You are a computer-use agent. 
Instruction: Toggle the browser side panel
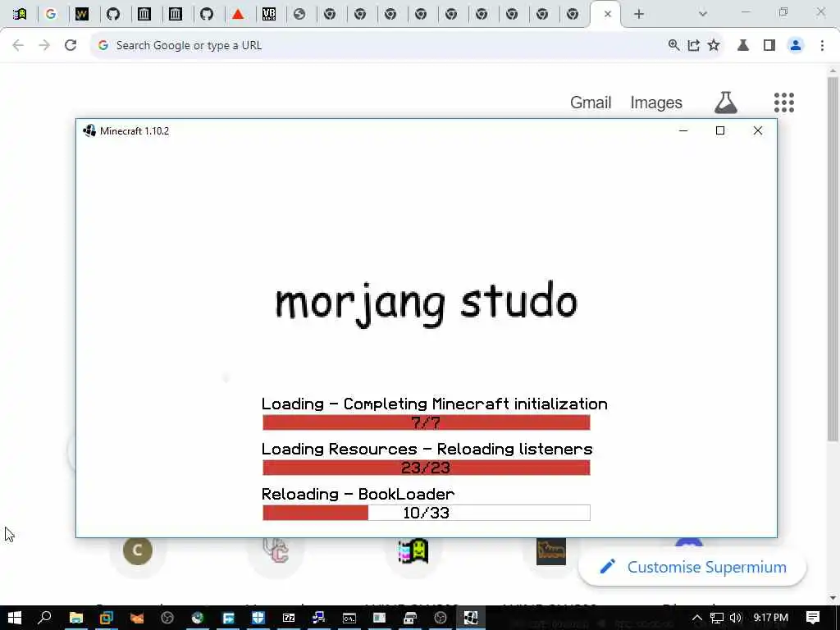click(x=769, y=46)
